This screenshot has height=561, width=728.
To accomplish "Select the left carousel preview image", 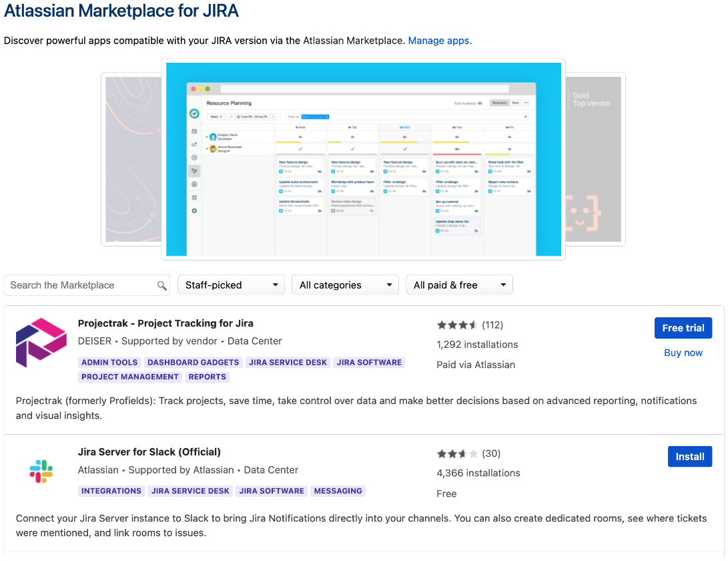I will pos(131,159).
